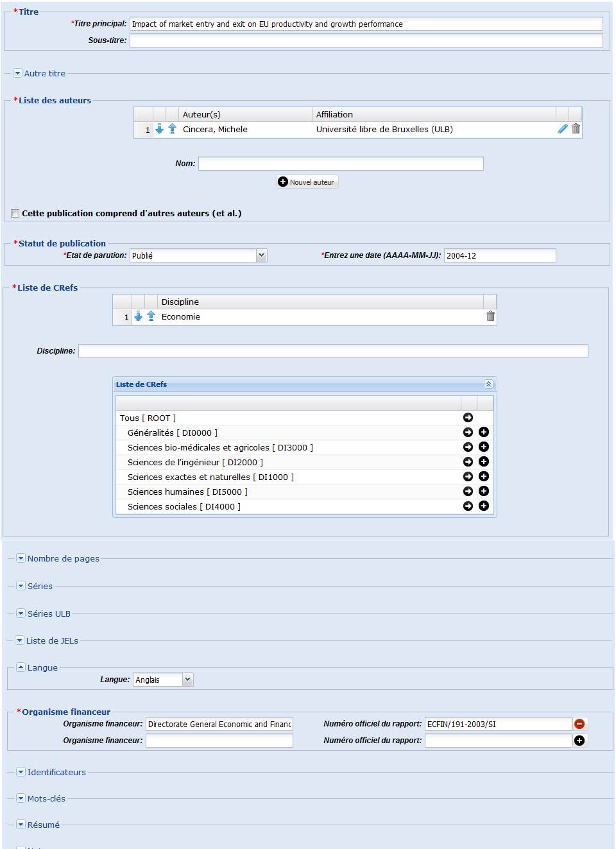
Task: Expand the Mots-clés section
Action: [x=21, y=798]
